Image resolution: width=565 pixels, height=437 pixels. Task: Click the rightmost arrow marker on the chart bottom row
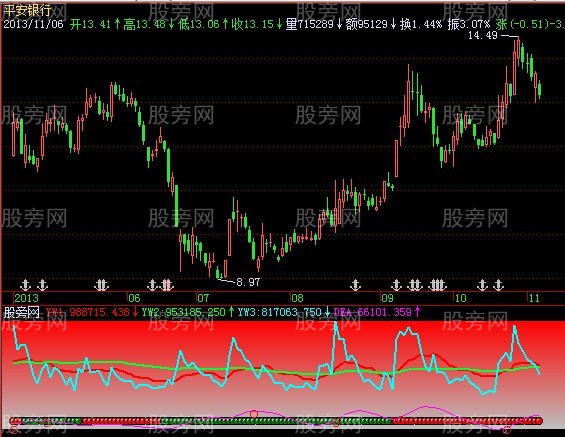499,285
